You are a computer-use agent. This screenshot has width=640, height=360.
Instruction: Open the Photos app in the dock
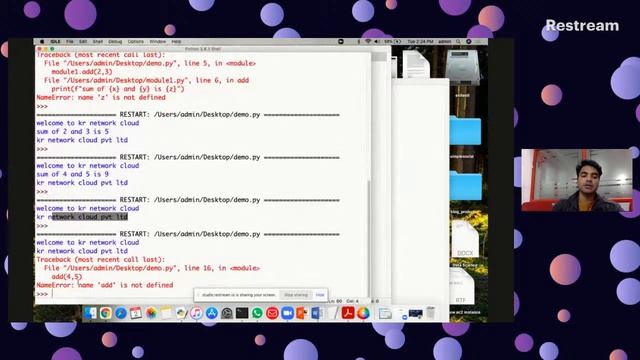[x=151, y=313]
